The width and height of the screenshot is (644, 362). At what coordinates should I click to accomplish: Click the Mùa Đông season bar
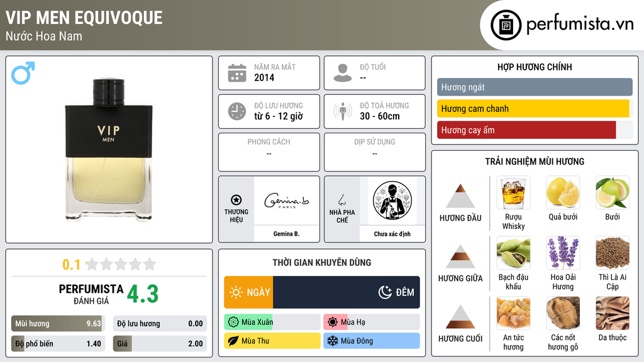372,341
